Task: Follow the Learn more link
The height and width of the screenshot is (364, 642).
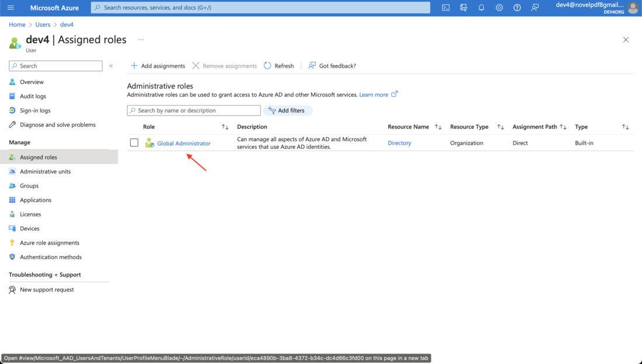Action: coord(374,94)
